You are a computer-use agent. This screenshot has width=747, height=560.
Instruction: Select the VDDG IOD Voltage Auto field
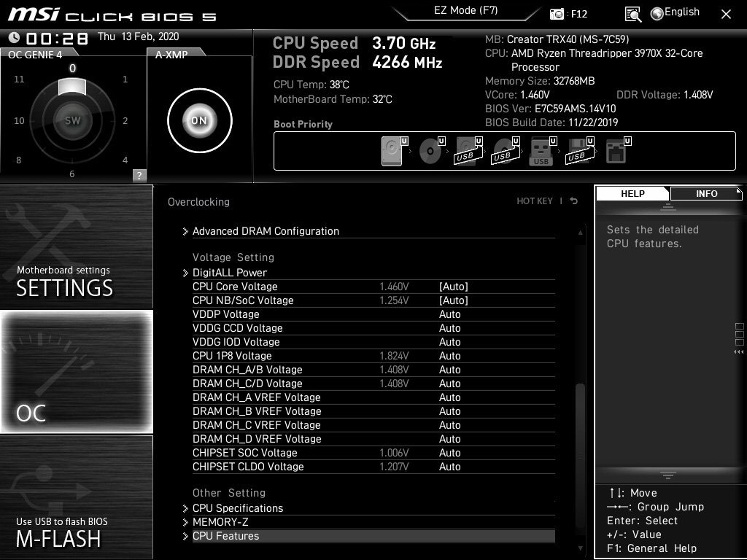coord(449,342)
